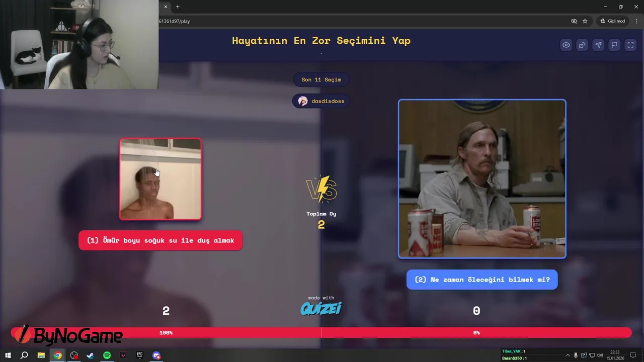Click the Quizei logo link

(x=321, y=308)
